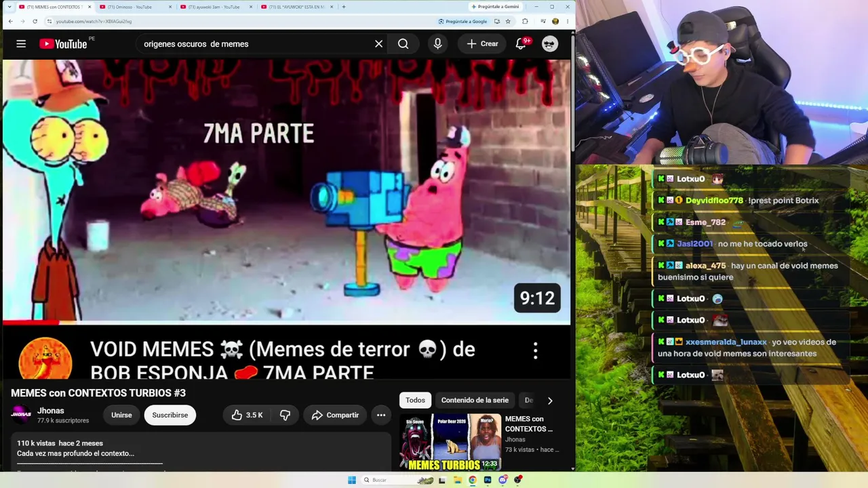Click the Crear button
This screenshot has width=868, height=488.
(482, 44)
